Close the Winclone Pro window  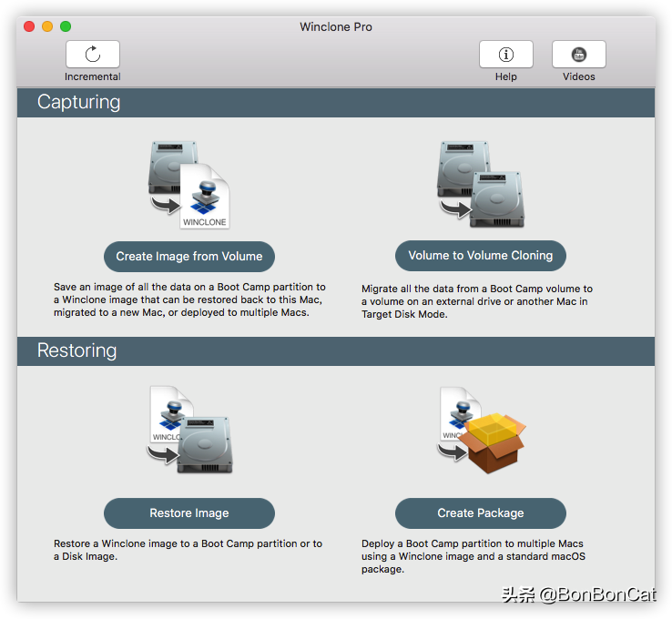[29, 26]
